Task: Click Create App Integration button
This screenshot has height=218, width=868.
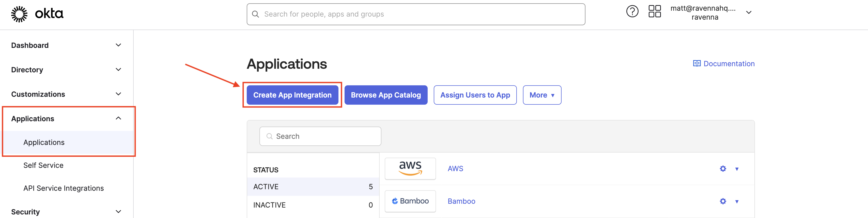Action: pyautogui.click(x=292, y=95)
